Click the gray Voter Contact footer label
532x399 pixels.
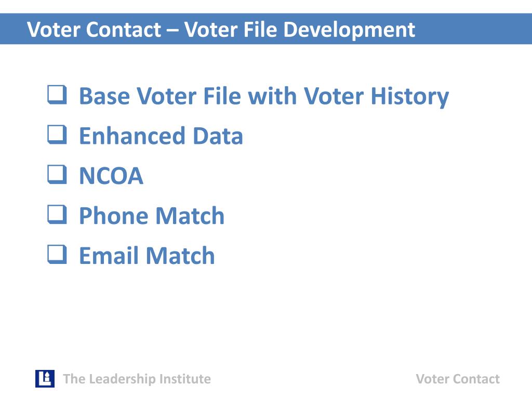coord(458,379)
